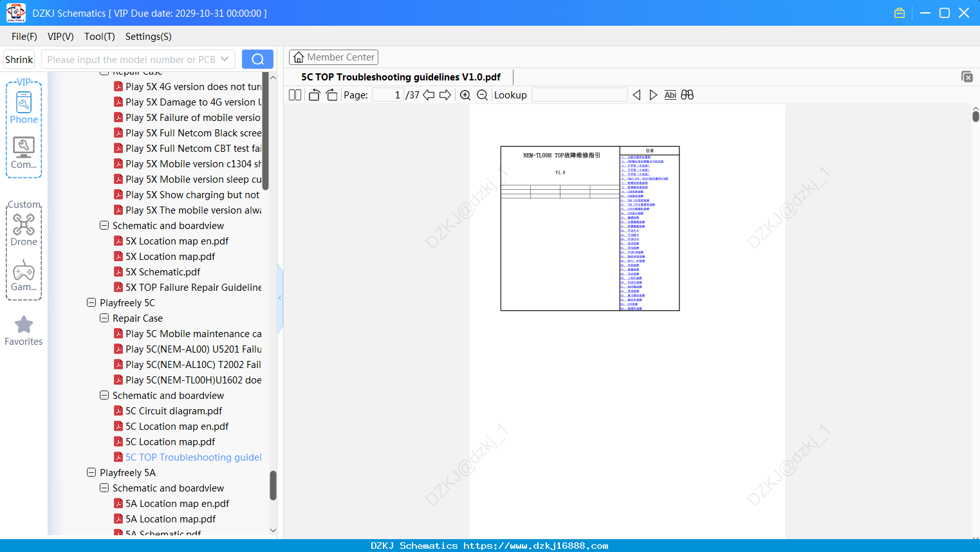
Task: Click the binoculars search icon
Action: coord(687,95)
